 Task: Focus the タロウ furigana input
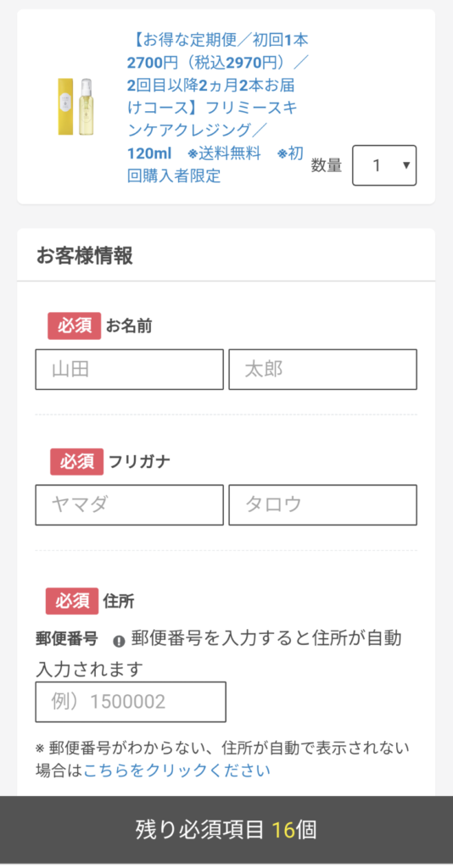point(323,505)
